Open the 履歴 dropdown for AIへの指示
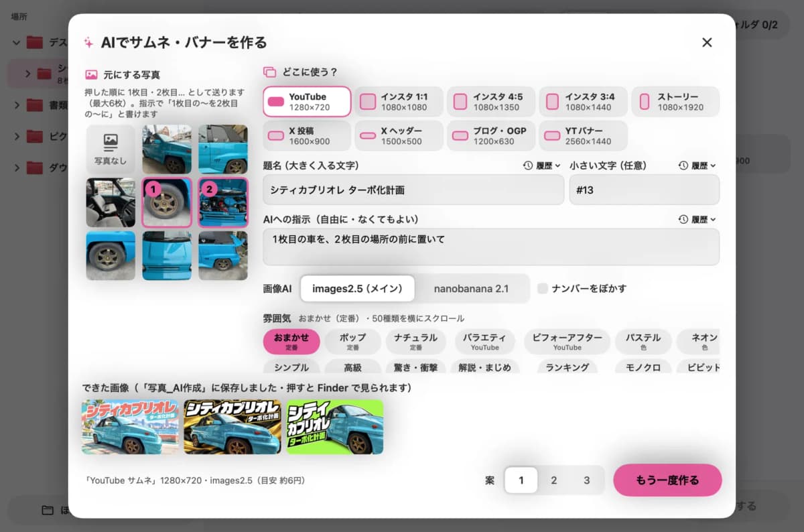This screenshot has height=532, width=804. pyautogui.click(x=697, y=219)
